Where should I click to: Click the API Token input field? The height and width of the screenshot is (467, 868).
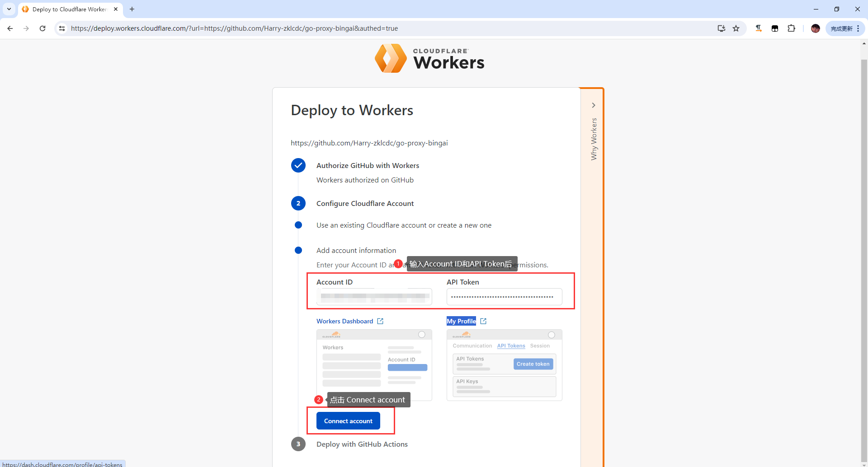tap(505, 297)
